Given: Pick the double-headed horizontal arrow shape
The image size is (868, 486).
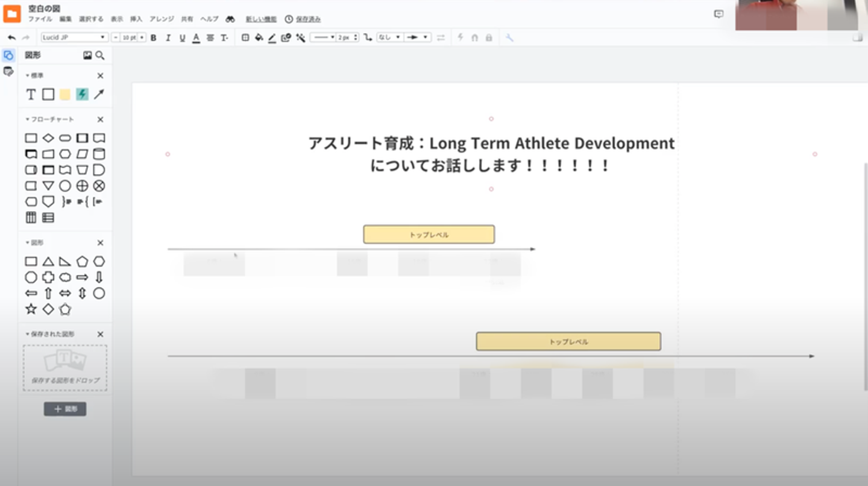Looking at the screenshot, I should click(x=65, y=294).
